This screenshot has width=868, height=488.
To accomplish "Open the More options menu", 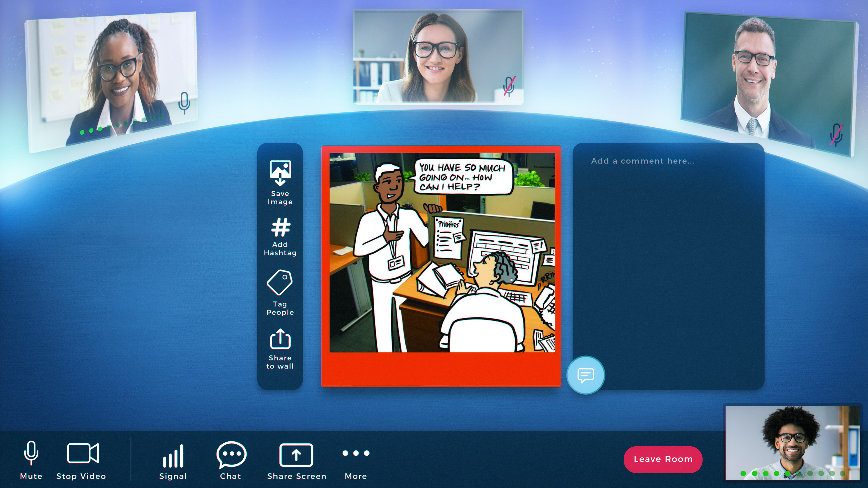I will click(356, 453).
